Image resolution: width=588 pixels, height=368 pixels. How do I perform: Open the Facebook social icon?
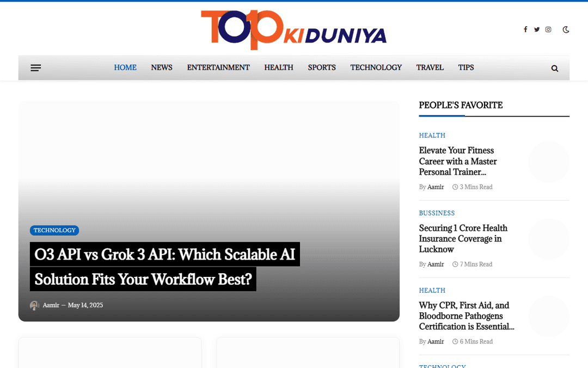point(525,29)
